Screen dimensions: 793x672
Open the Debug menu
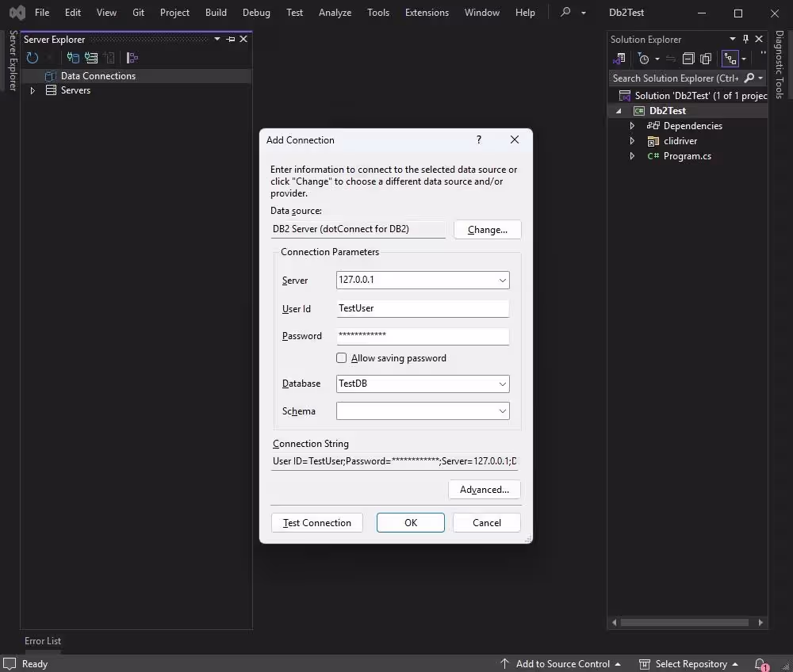pos(256,13)
